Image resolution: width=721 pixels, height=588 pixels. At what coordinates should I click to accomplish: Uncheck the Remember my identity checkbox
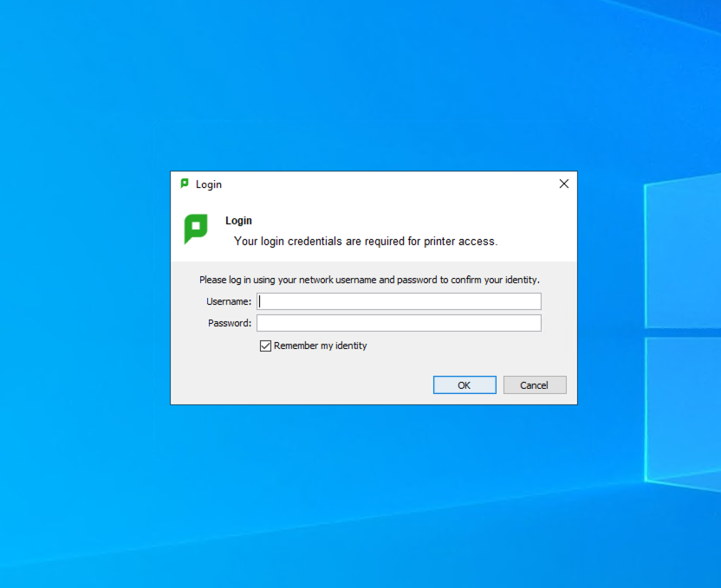pos(265,346)
